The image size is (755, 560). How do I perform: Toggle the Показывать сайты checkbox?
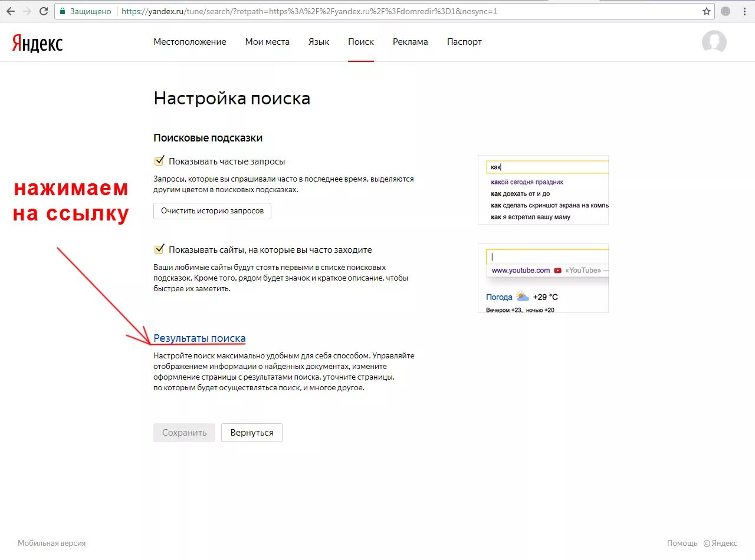(159, 249)
